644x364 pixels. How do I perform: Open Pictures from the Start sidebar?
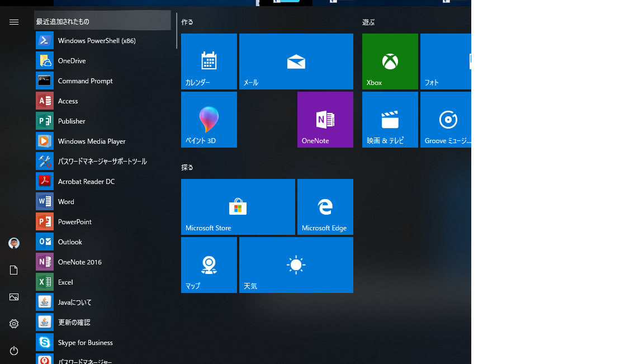click(x=14, y=297)
